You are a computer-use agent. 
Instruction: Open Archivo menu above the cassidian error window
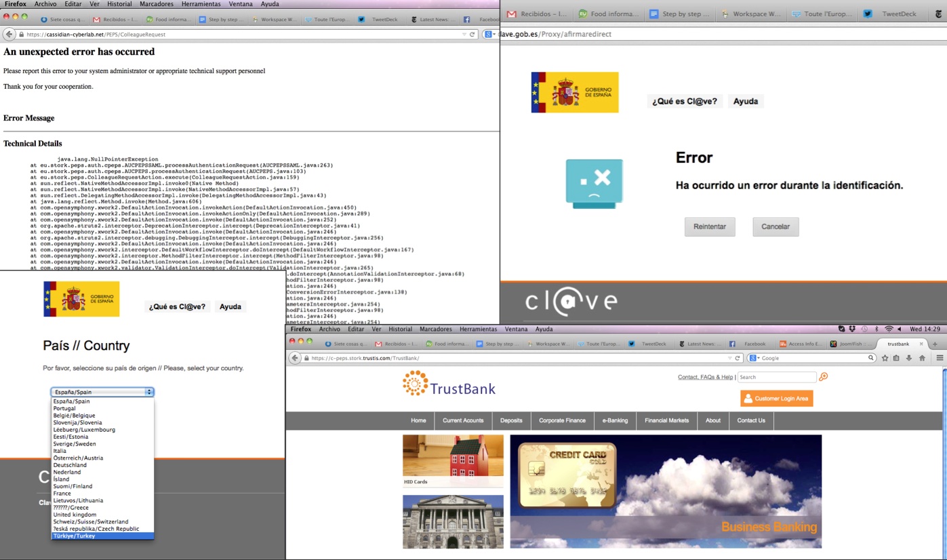(x=45, y=4)
